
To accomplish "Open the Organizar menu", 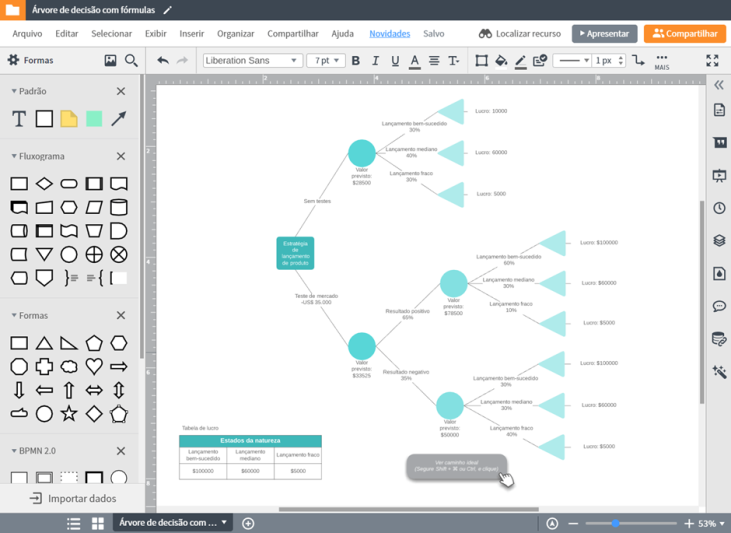I will [235, 34].
